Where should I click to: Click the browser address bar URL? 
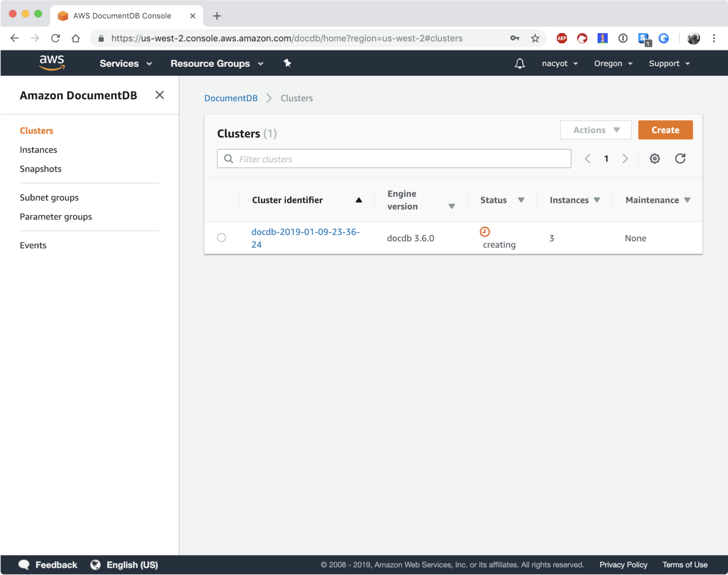pos(287,38)
